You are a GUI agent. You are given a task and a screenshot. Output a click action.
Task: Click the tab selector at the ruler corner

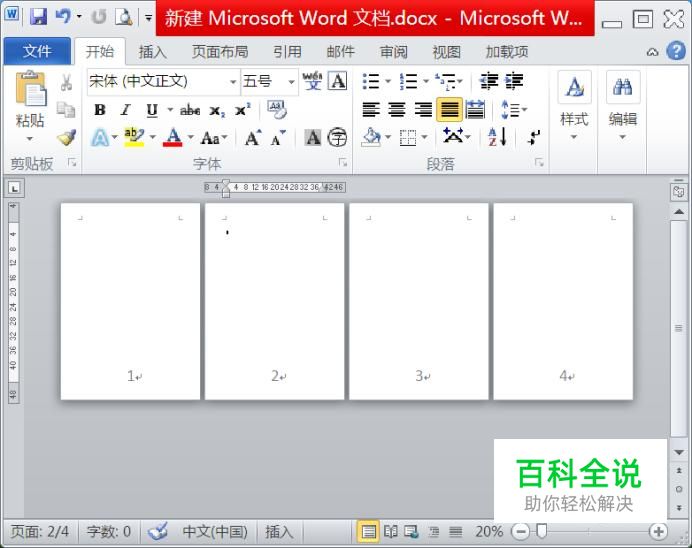pyautogui.click(x=15, y=188)
